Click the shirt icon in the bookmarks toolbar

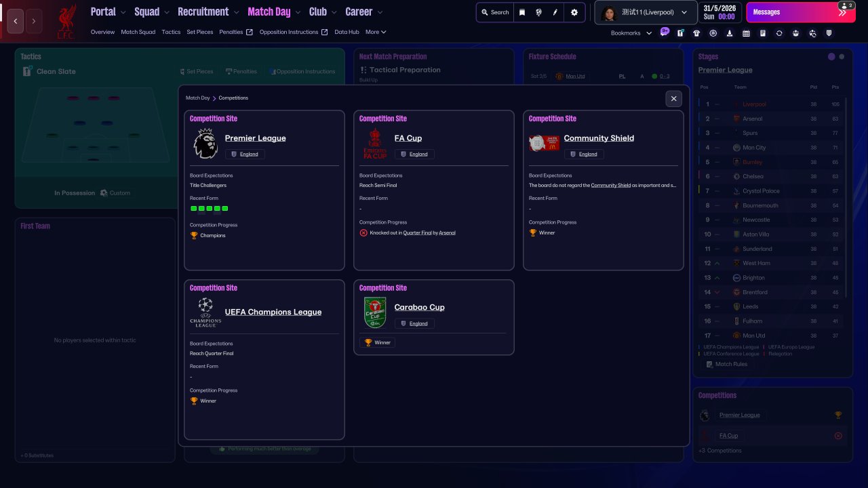(x=696, y=33)
